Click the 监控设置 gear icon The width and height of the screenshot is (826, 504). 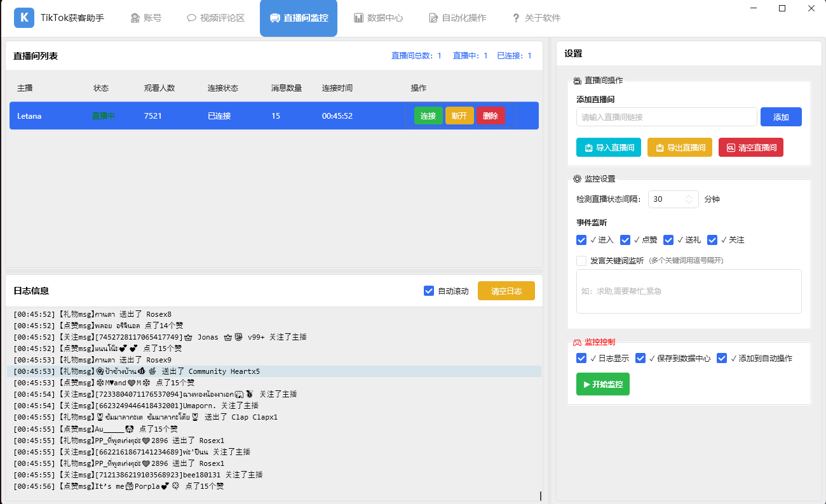(x=578, y=179)
